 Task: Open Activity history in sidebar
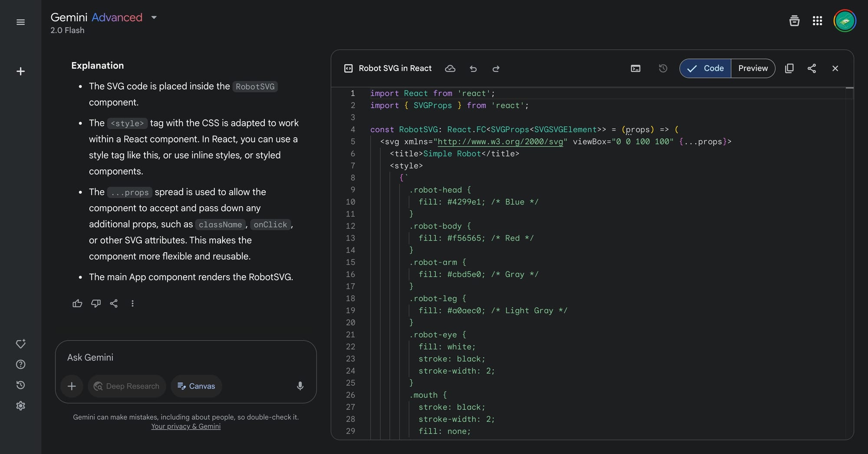coord(20,385)
